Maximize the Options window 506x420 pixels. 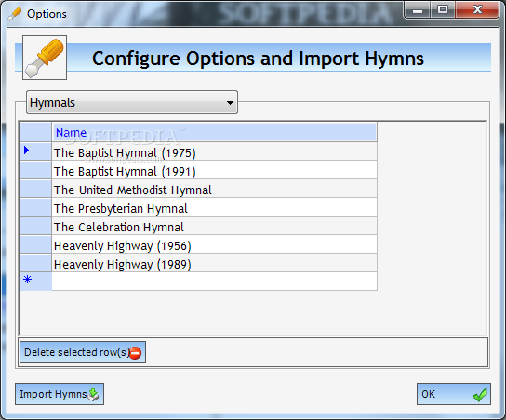443,9
